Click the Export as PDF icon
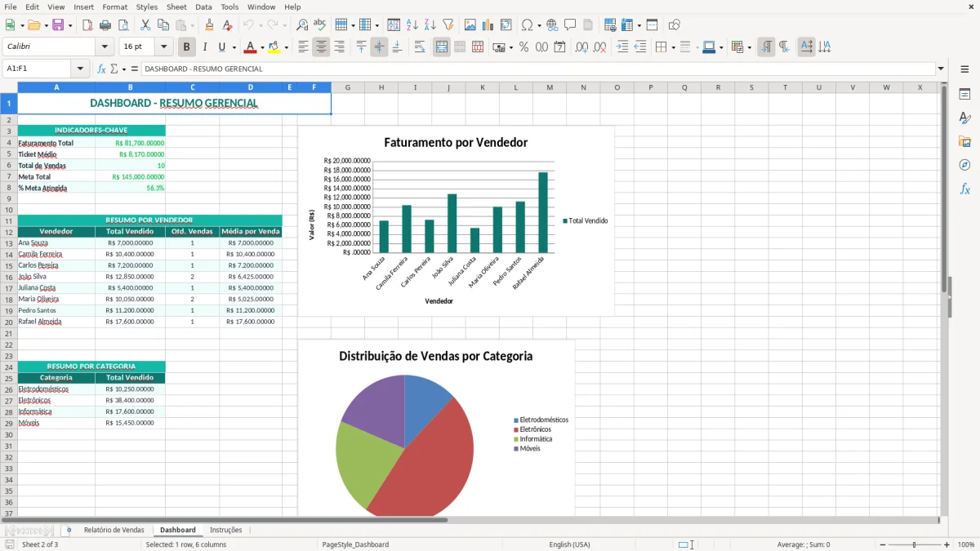 click(x=87, y=25)
